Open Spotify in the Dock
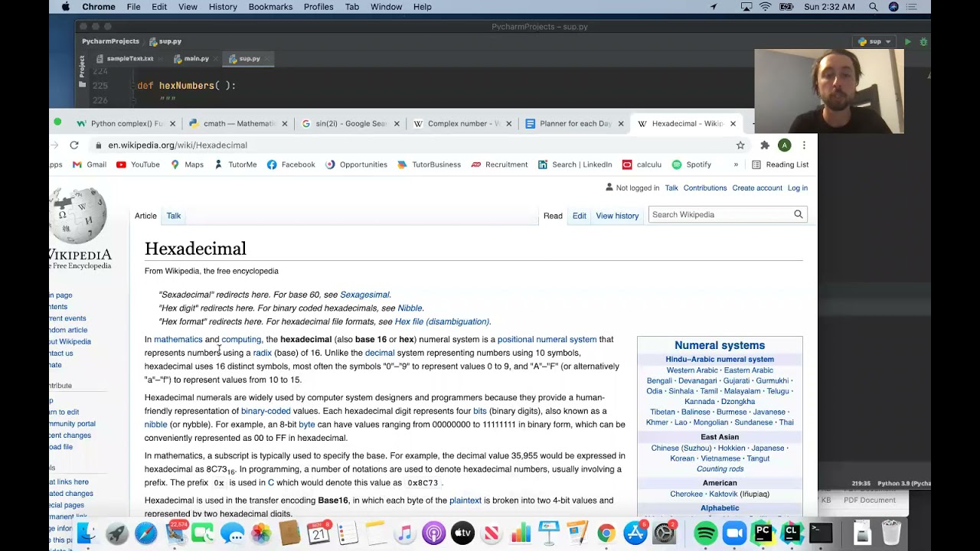 click(x=705, y=533)
